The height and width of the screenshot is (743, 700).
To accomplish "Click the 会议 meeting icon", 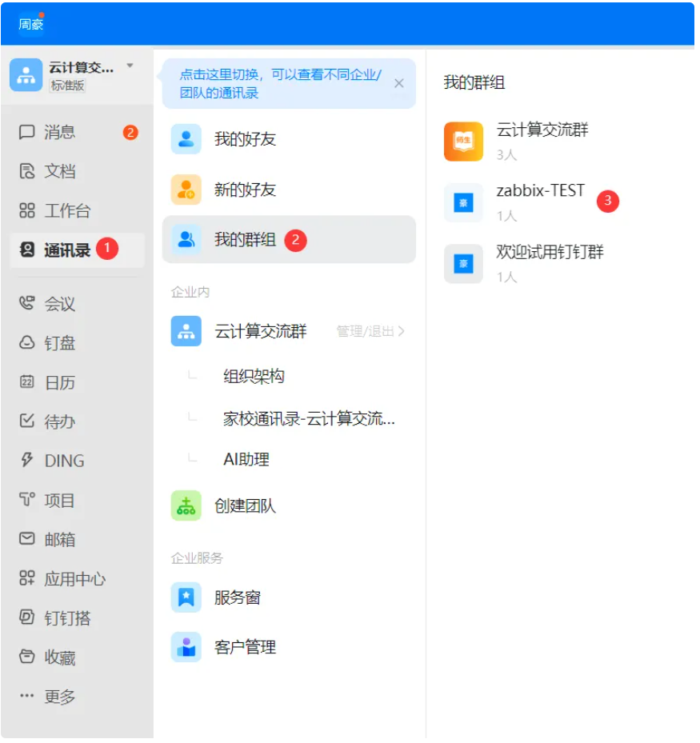I will pyautogui.click(x=27, y=304).
